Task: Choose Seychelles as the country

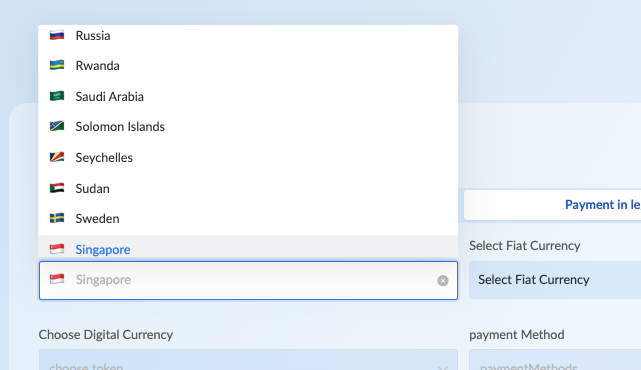Action: pos(248,157)
